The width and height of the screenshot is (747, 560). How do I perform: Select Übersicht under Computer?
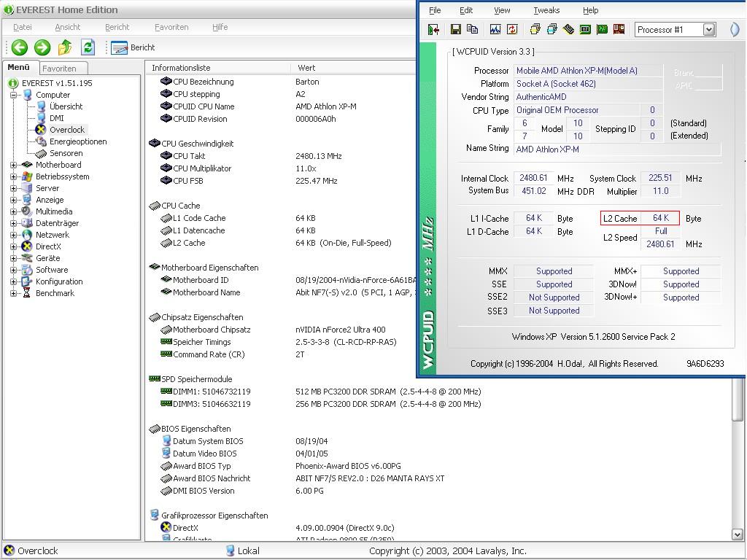66,106
